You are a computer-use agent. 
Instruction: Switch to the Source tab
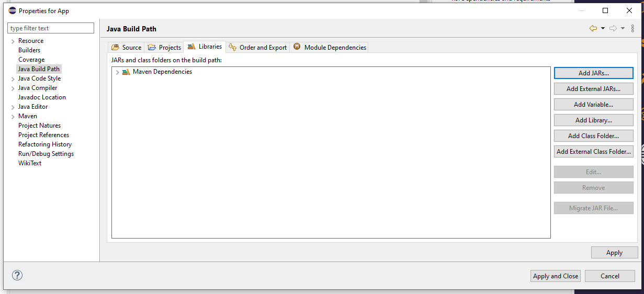tap(126, 47)
